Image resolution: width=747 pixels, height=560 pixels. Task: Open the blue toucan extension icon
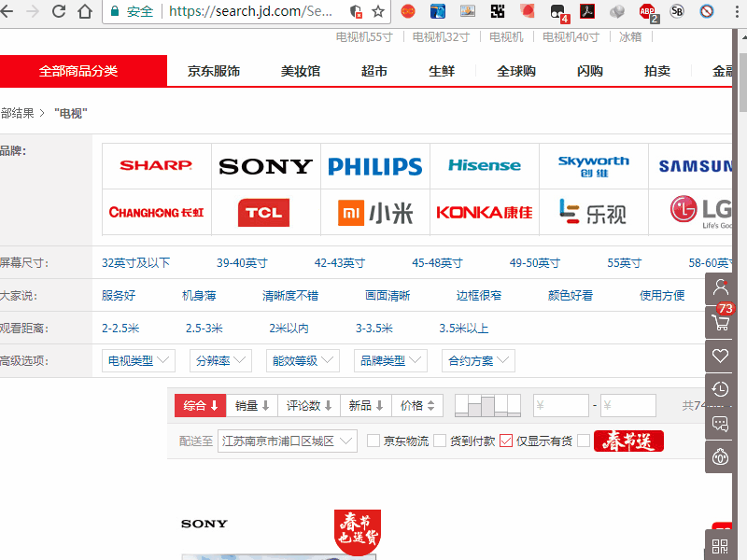tap(437, 11)
